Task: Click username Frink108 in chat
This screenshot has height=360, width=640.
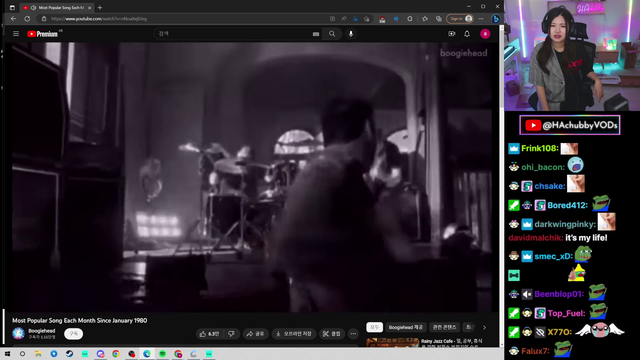Action: (x=539, y=149)
